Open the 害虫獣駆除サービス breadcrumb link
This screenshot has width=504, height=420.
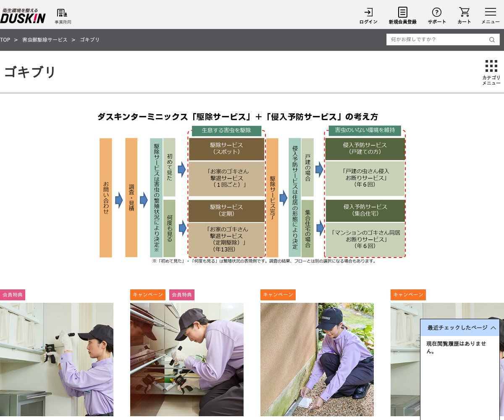[x=45, y=39]
